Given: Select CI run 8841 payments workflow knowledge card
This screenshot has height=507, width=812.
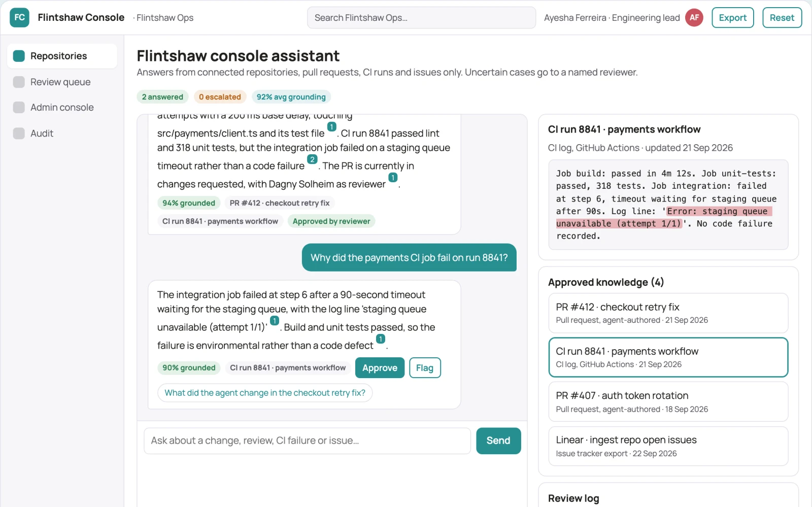Looking at the screenshot, I should 668,357.
